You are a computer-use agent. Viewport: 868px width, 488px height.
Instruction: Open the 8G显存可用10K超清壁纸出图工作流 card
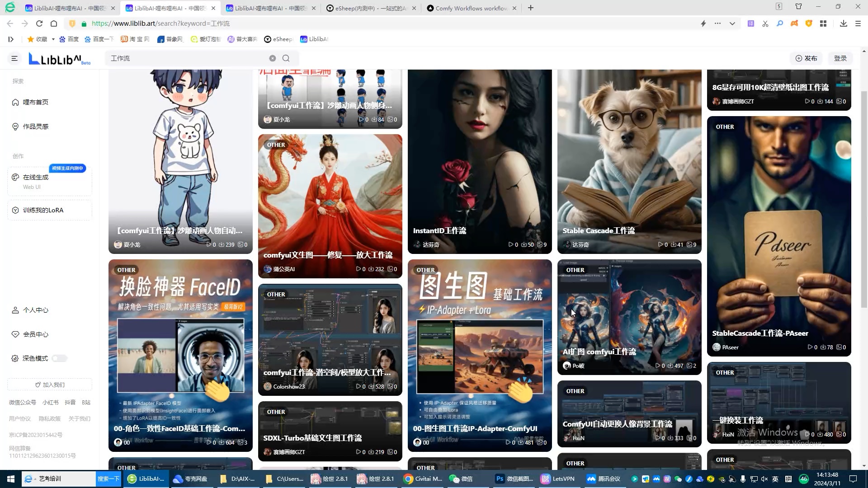pos(779,90)
